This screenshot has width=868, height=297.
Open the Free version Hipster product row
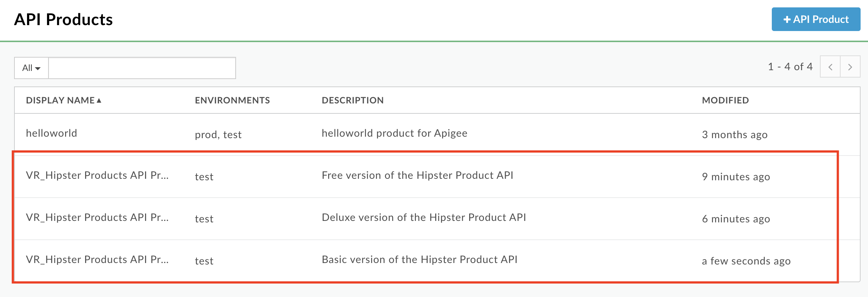click(437, 177)
